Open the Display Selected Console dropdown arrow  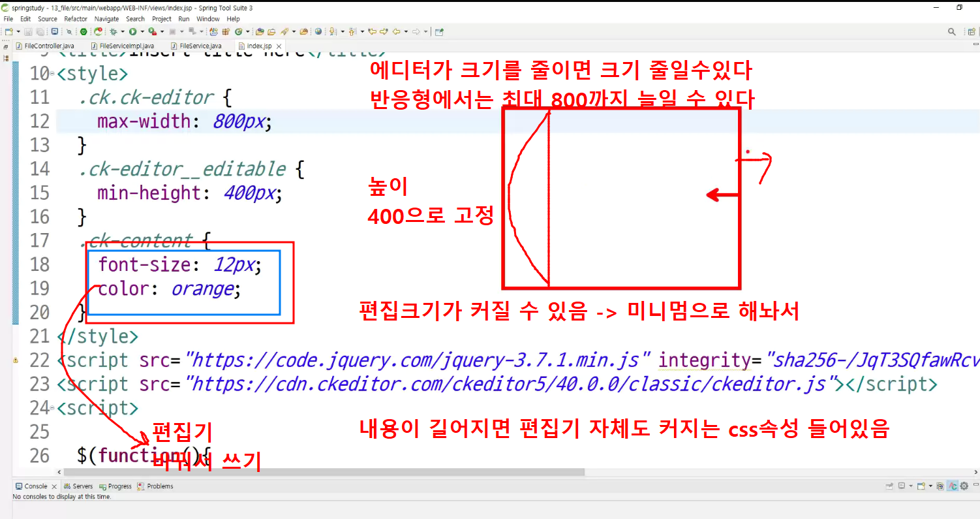click(911, 486)
